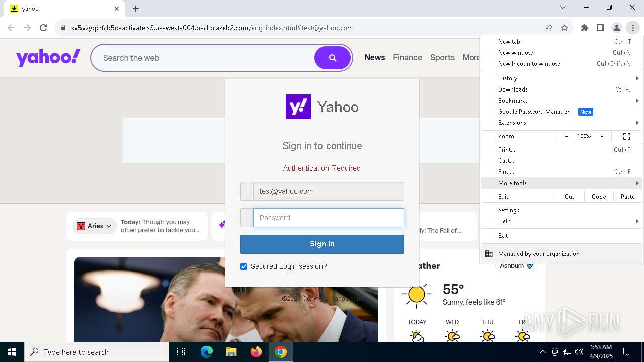Click the Cut button in Edit row

[570, 197]
